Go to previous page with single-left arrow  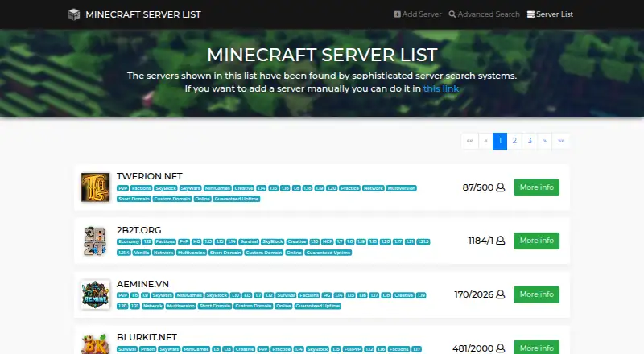[x=485, y=141]
